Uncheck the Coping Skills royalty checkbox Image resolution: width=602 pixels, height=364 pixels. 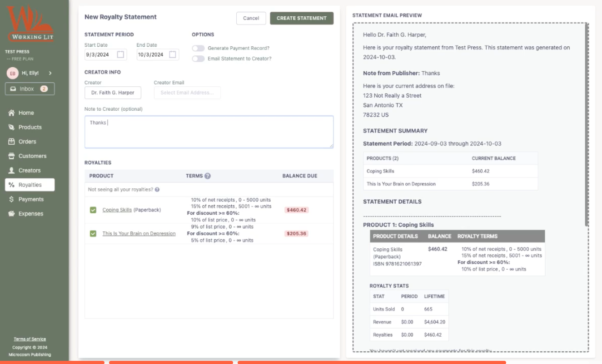point(93,210)
